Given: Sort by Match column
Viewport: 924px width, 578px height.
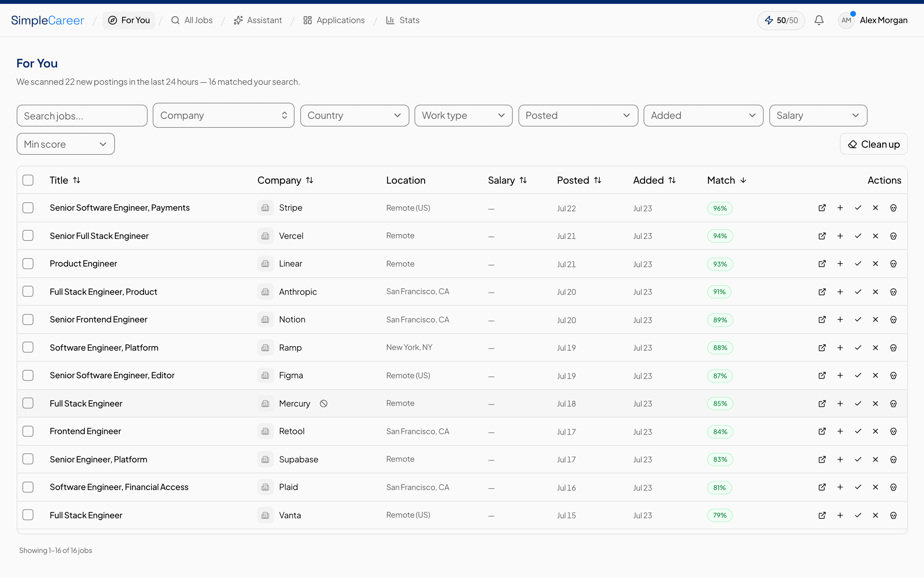Looking at the screenshot, I should [x=727, y=180].
